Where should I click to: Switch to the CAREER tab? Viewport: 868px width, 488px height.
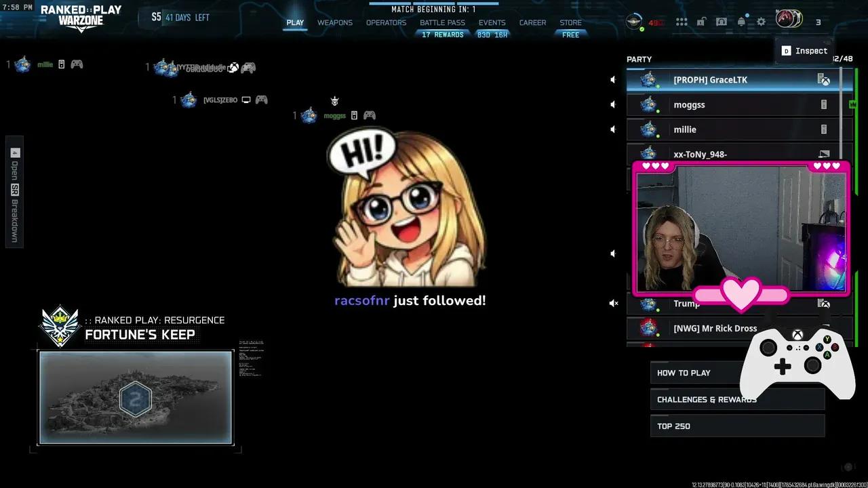(532, 22)
